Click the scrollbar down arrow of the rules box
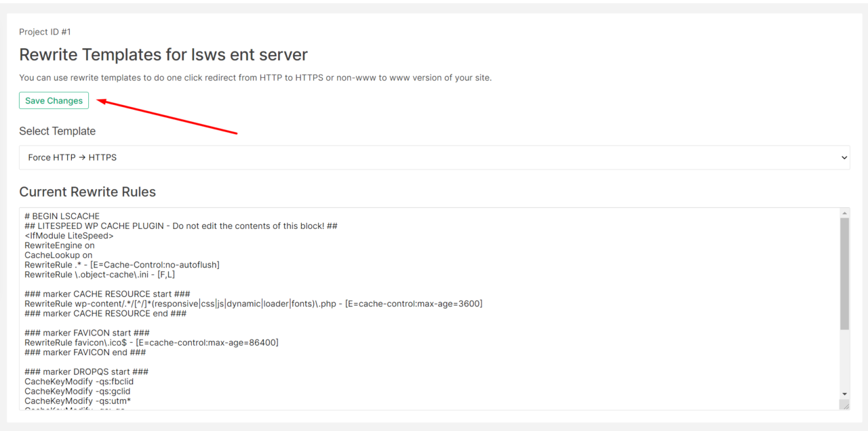 tap(843, 394)
